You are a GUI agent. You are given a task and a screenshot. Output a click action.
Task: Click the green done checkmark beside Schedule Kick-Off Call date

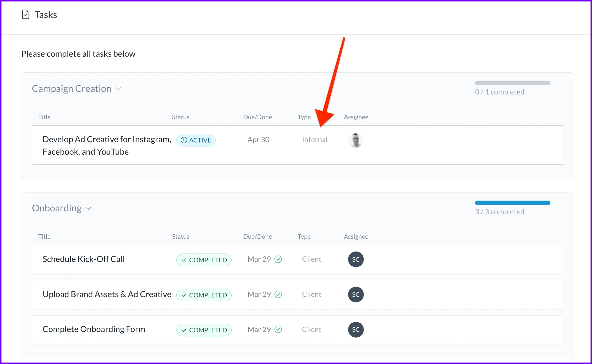pos(278,259)
